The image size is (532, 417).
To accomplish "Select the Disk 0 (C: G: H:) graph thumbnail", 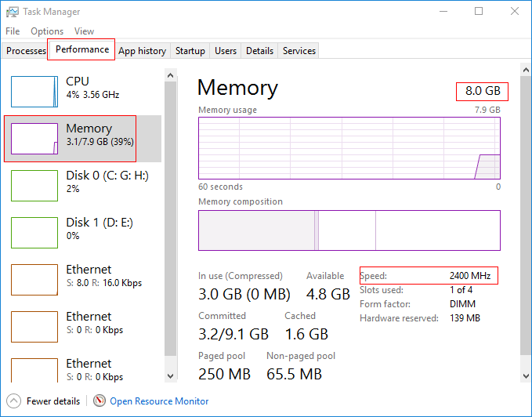I will pos(34,186).
